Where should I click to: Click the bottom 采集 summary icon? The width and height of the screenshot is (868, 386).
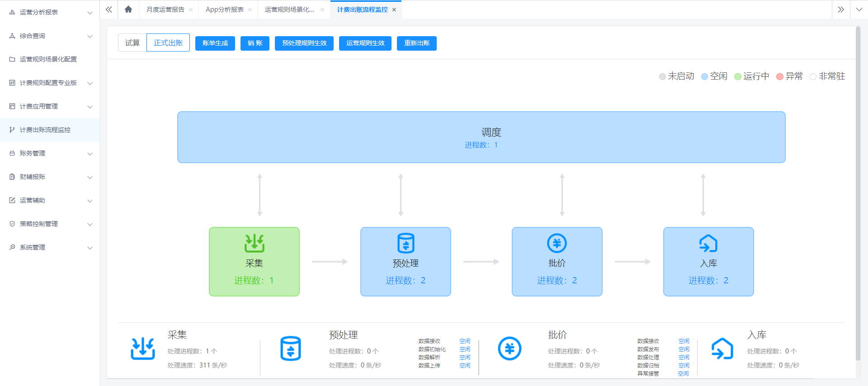[x=143, y=348]
